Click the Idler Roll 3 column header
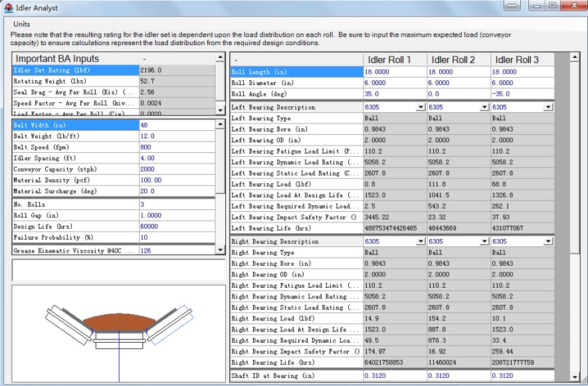Image resolution: width=588 pixels, height=386 pixels. pyautogui.click(x=522, y=60)
